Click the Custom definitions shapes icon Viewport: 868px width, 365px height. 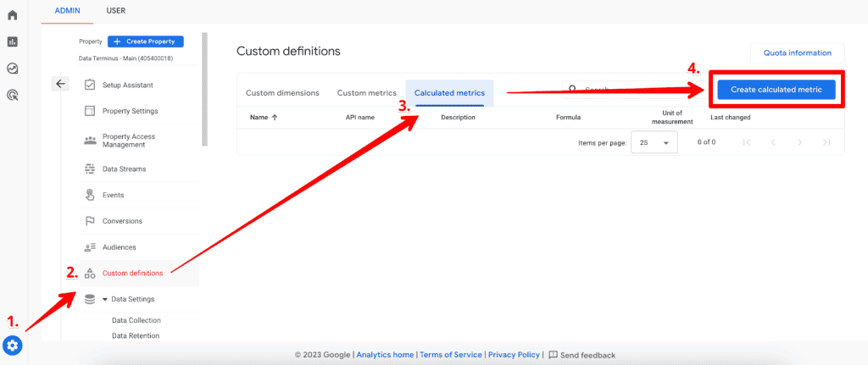[89, 273]
